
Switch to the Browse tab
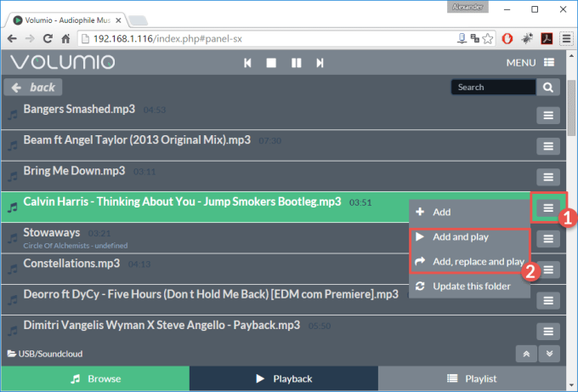pos(95,378)
